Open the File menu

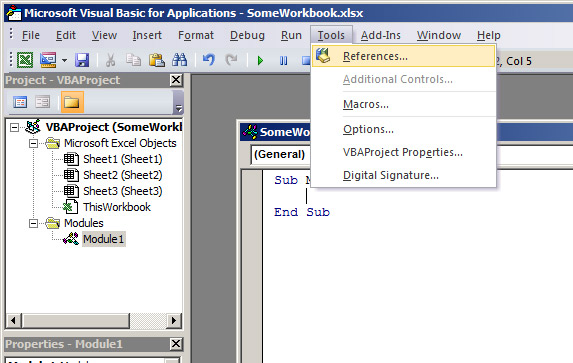pyautogui.click(x=30, y=35)
